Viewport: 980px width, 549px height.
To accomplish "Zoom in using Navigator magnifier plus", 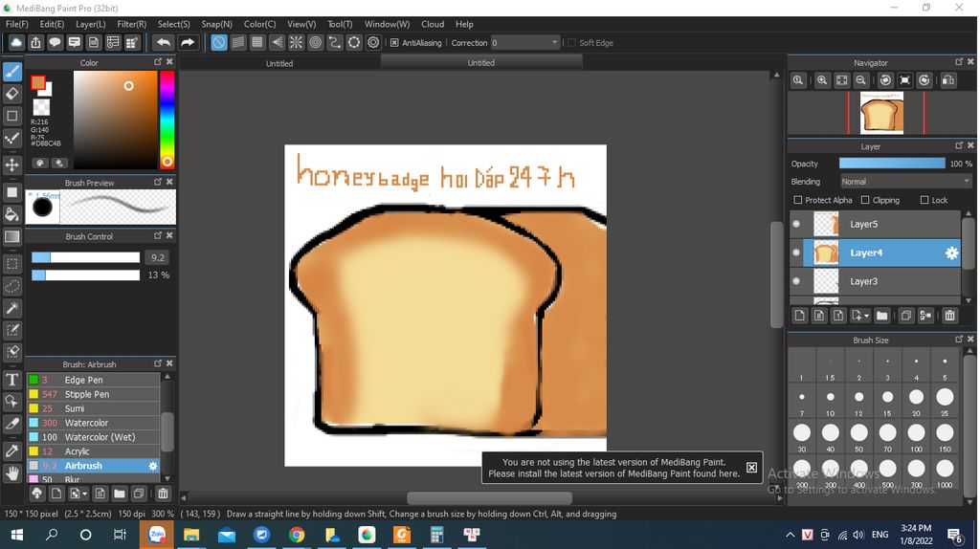I will pyautogui.click(x=822, y=80).
